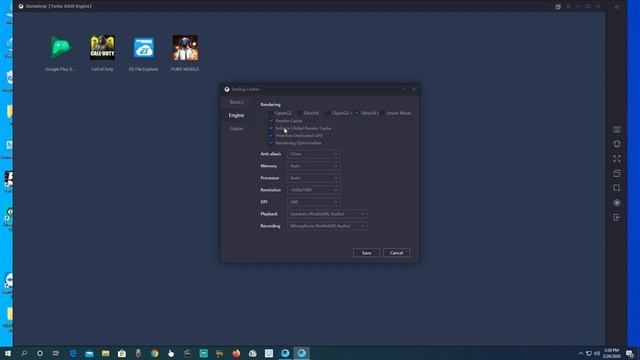Toggle Rendering Optimization checkbox
This screenshot has height=360, width=640.
pos(271,143)
